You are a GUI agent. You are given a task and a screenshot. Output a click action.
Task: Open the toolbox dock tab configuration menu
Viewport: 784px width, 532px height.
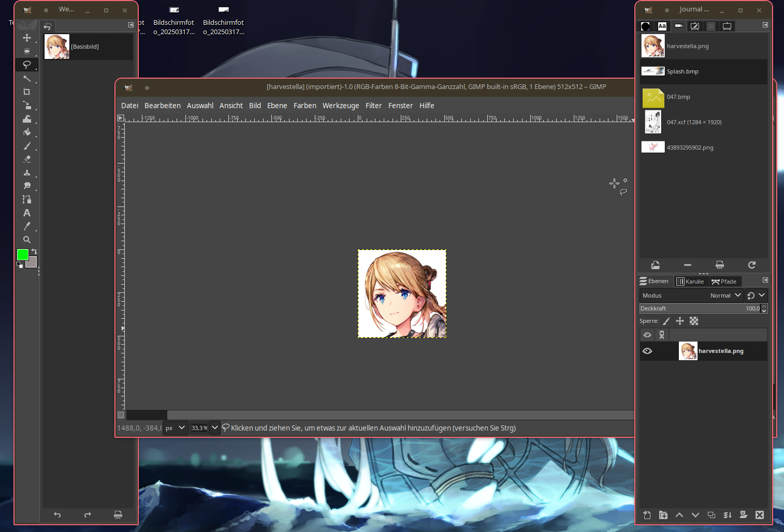[131, 25]
